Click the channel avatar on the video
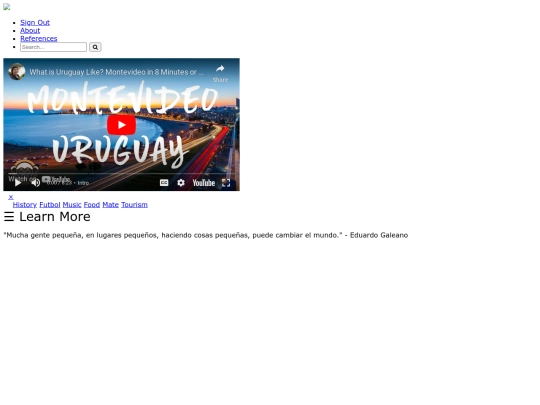This screenshot has height=405, width=540. tap(17, 72)
